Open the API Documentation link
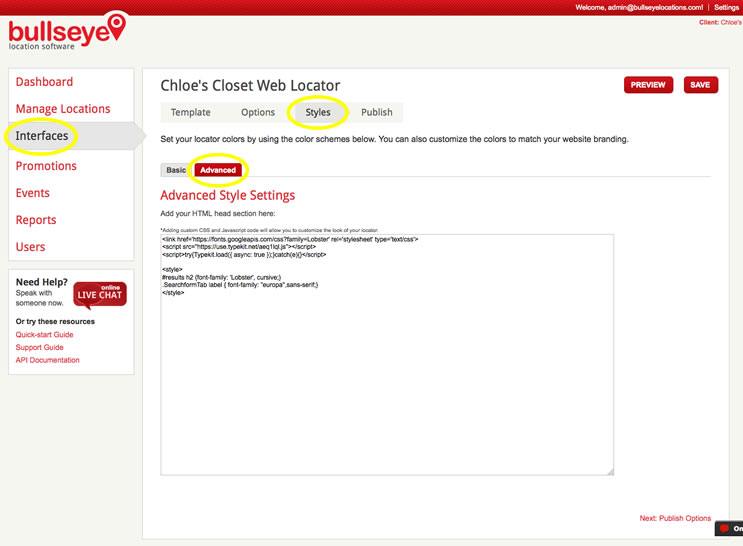The image size is (743, 546). click(47, 360)
